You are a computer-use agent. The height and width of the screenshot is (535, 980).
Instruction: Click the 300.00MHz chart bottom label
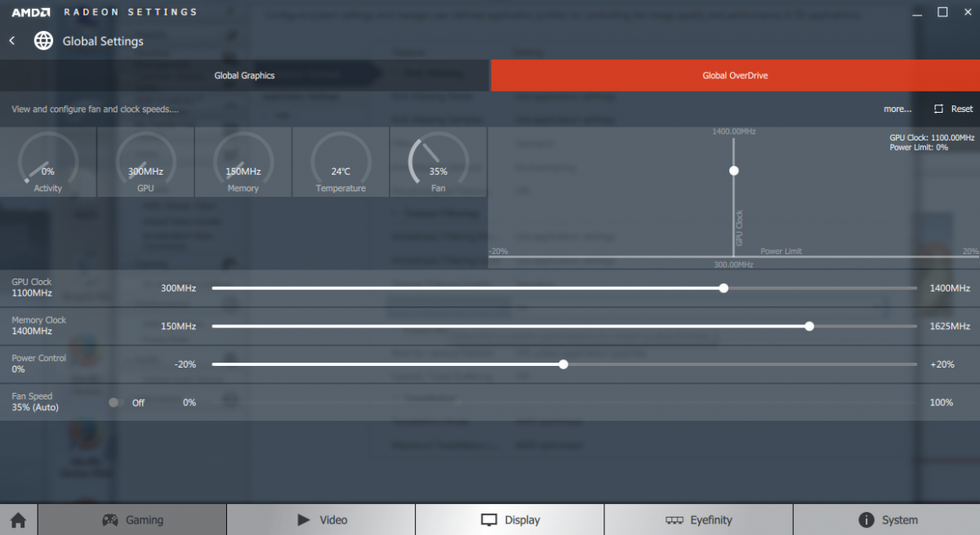733,265
